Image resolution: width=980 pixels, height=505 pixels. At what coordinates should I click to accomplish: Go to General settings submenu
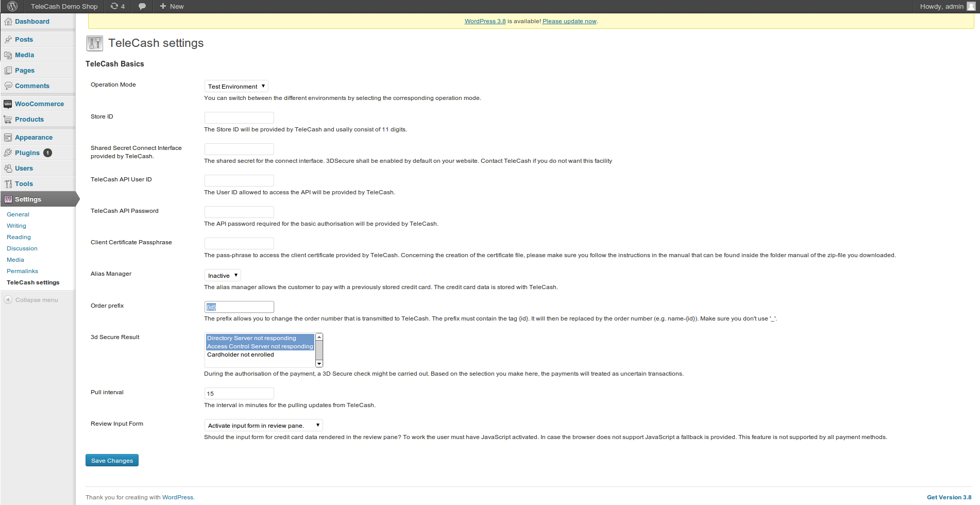point(18,214)
